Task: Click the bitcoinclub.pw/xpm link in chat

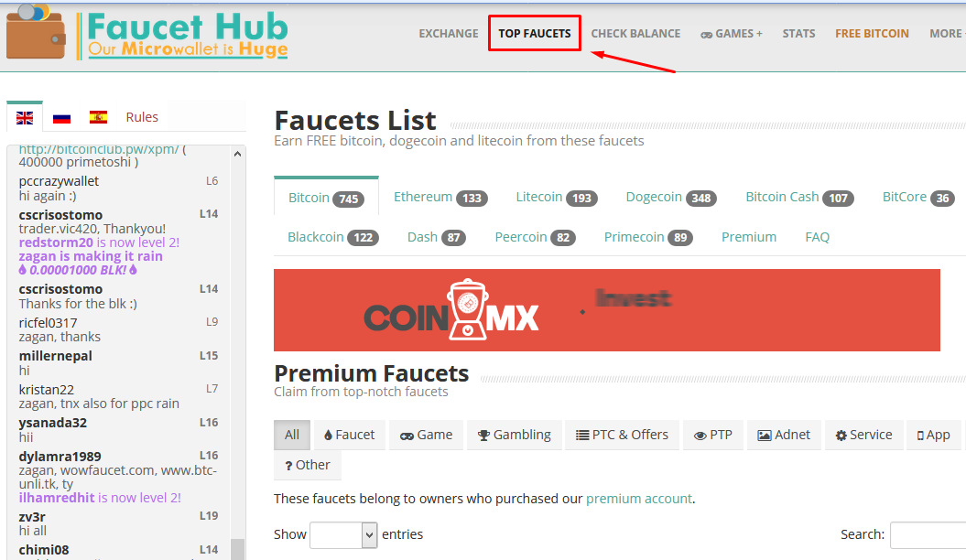Action: 99,149
